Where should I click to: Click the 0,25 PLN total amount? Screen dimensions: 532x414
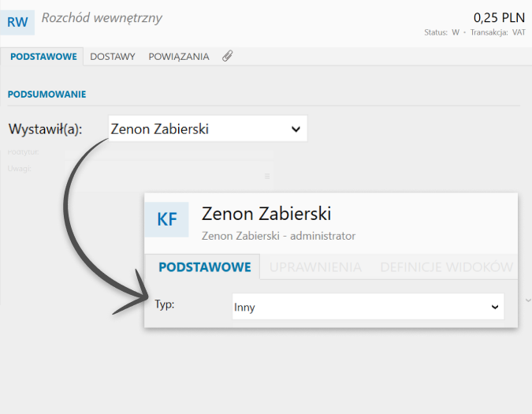[499, 17]
